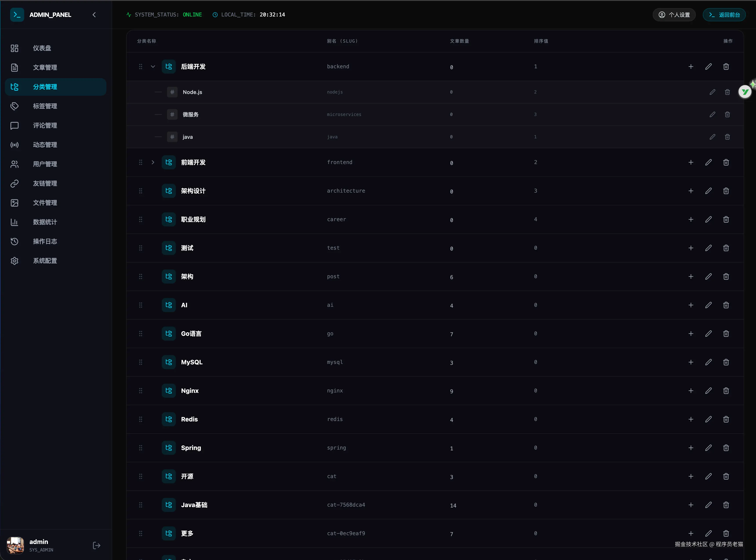Viewport: 756px width, 560px height.
Task: Click the 操作日志 history icon
Action: [14, 241]
